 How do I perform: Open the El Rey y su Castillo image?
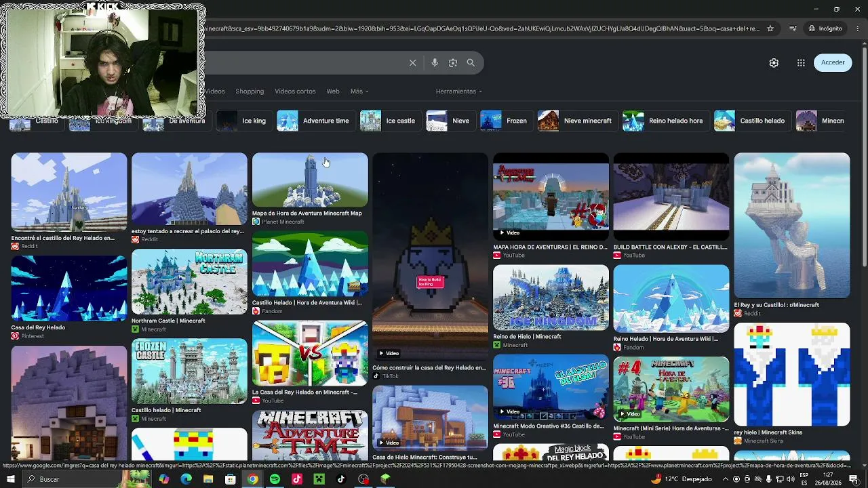tap(791, 225)
